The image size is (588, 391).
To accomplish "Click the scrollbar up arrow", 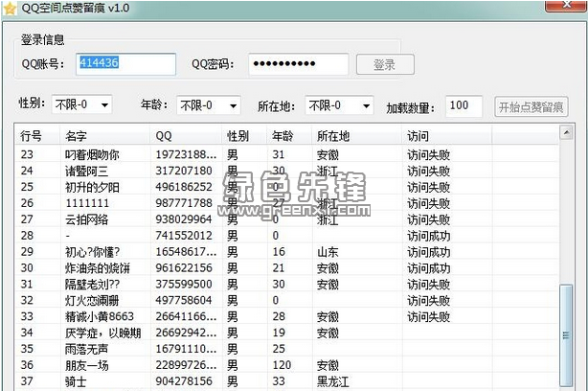I will [x=566, y=132].
